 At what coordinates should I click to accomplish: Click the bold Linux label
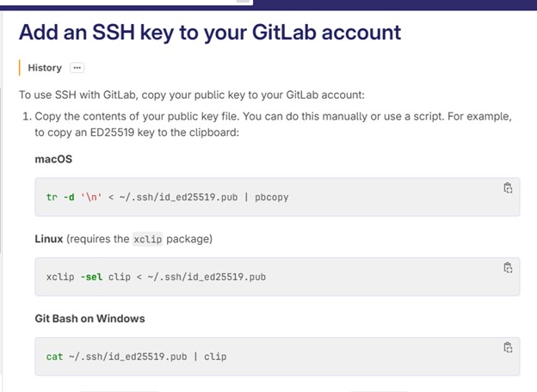point(49,239)
